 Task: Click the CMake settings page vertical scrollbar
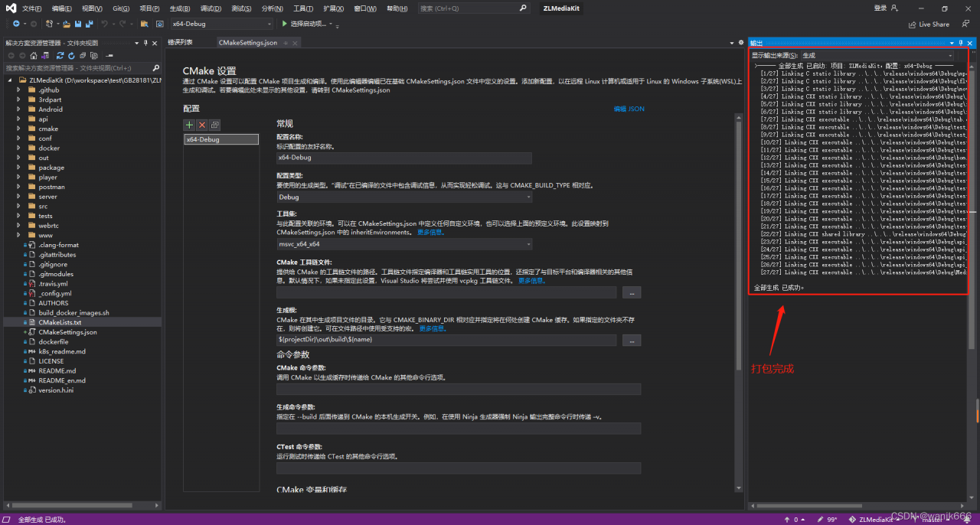[738, 230]
